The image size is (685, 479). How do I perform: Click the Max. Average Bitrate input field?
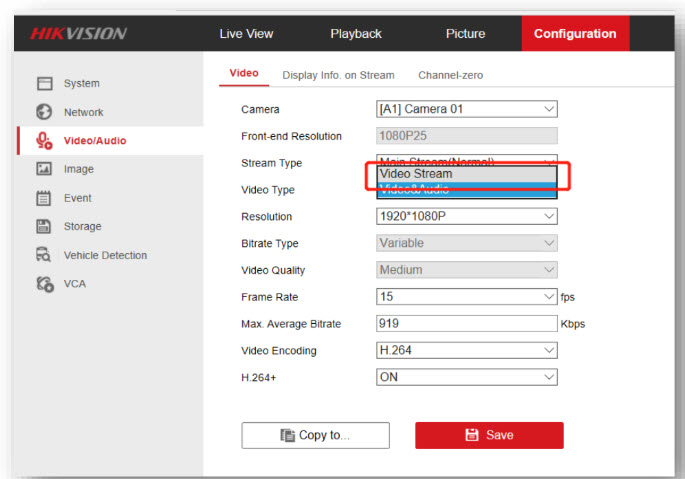pyautogui.click(x=466, y=324)
